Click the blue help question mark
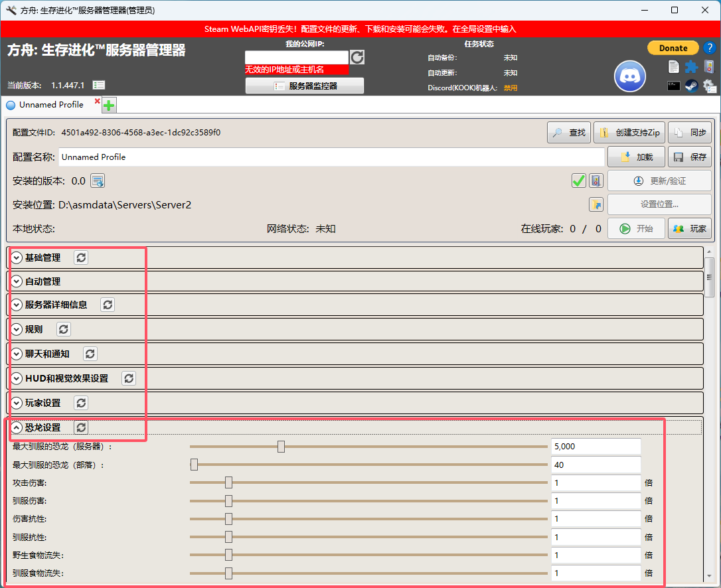This screenshot has width=721, height=588. (708, 48)
